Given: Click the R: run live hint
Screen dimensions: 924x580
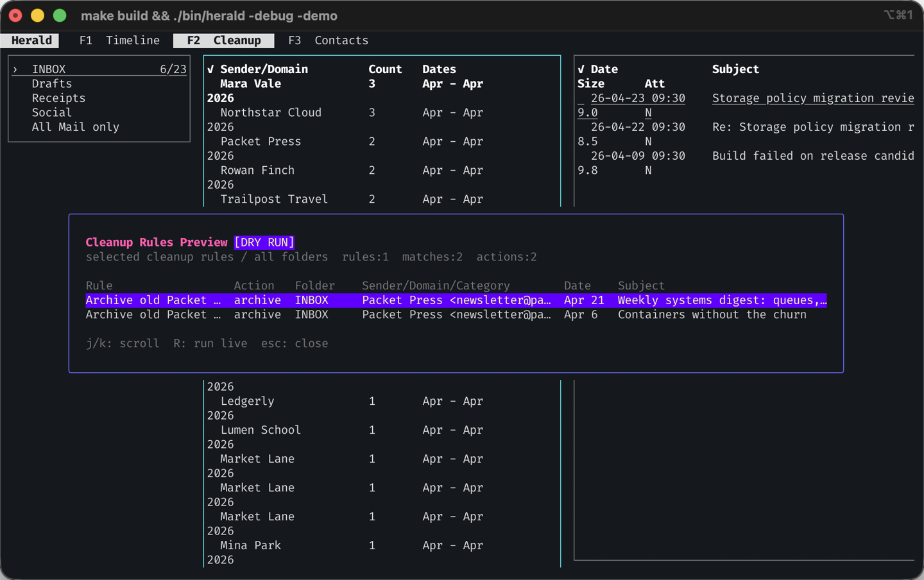Looking at the screenshot, I should click(210, 343).
